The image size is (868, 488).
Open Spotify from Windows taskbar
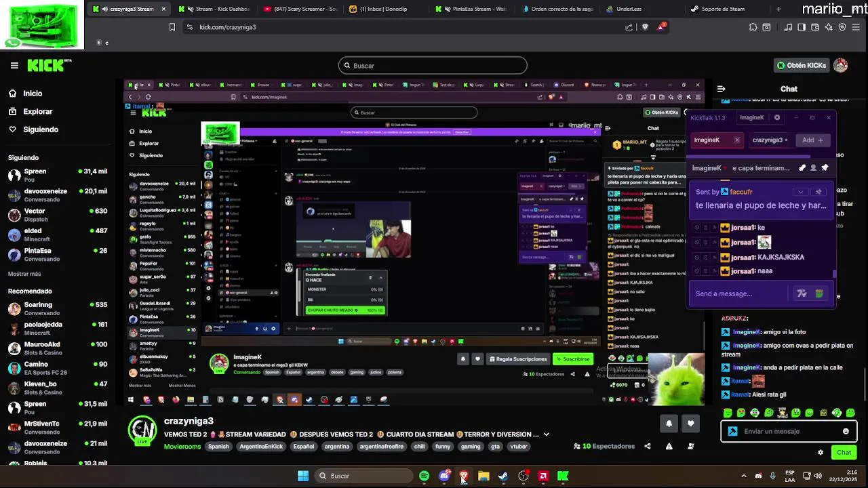pos(424,476)
